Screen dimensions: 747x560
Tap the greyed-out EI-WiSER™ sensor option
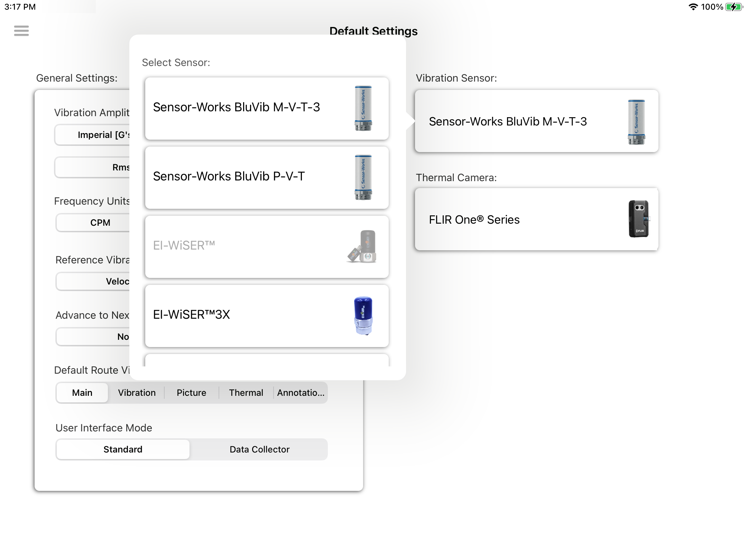click(267, 246)
